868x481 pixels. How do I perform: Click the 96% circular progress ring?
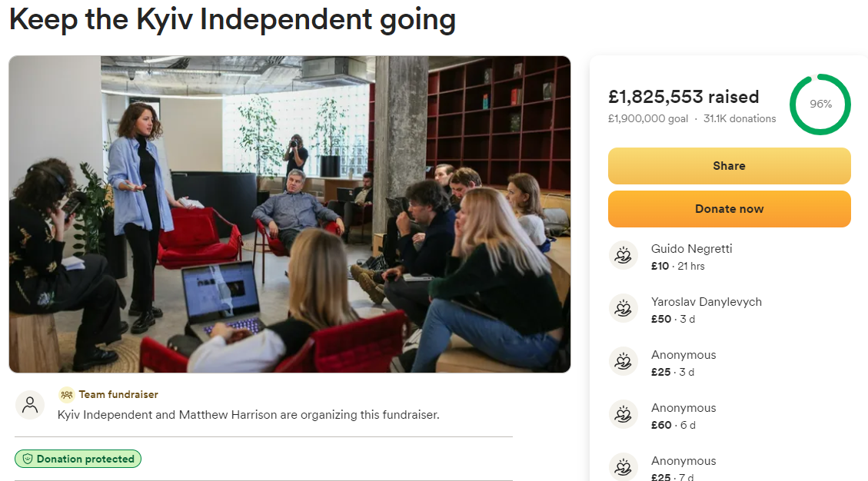(820, 104)
